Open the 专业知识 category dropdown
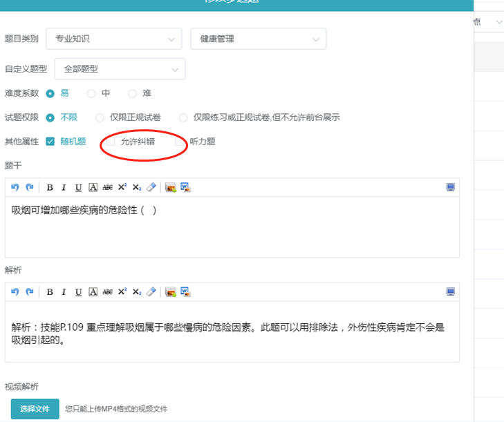Image resolution: width=504 pixels, height=422 pixels. [x=113, y=39]
